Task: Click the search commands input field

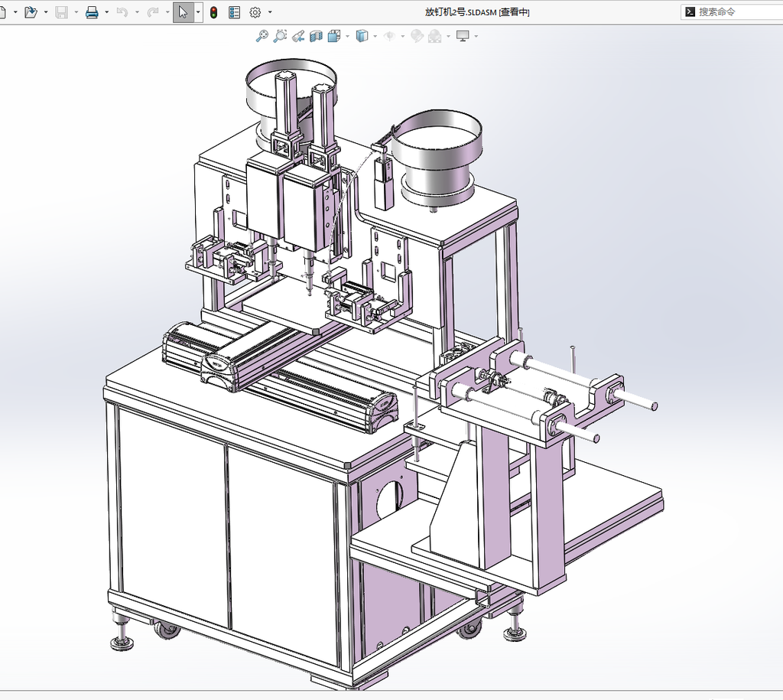Action: click(x=732, y=12)
